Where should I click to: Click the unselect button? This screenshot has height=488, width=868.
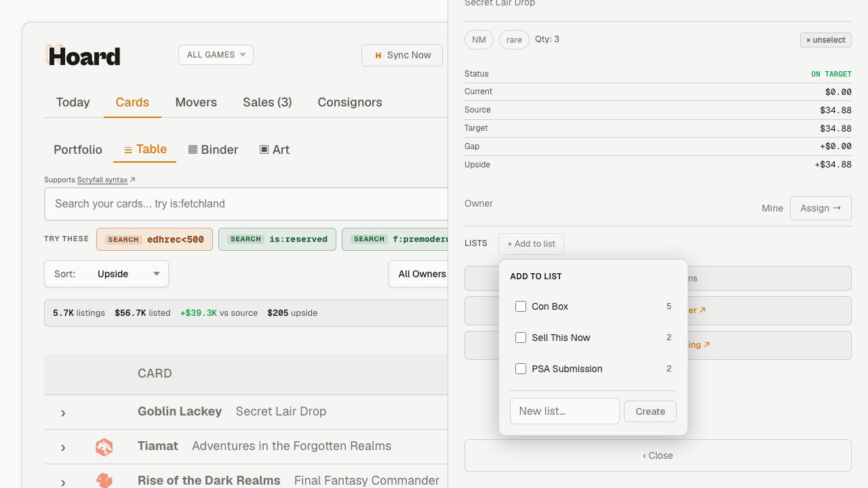(x=825, y=40)
